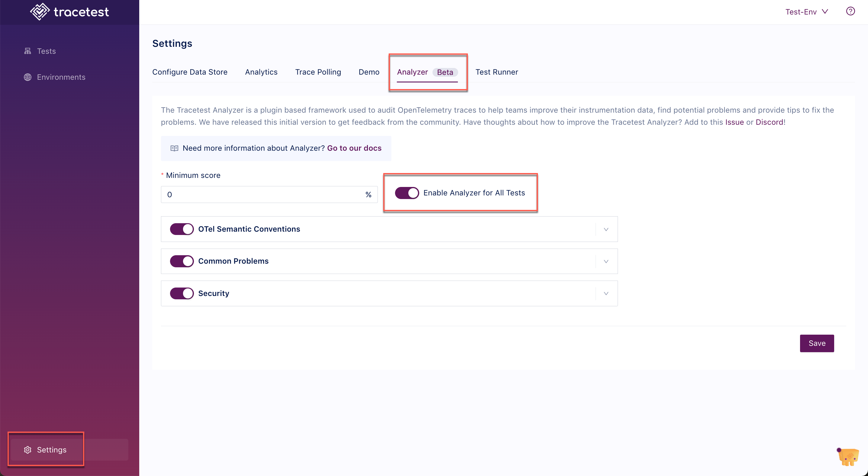Expand the Security panel chevron
The width and height of the screenshot is (868, 476).
pyautogui.click(x=606, y=293)
